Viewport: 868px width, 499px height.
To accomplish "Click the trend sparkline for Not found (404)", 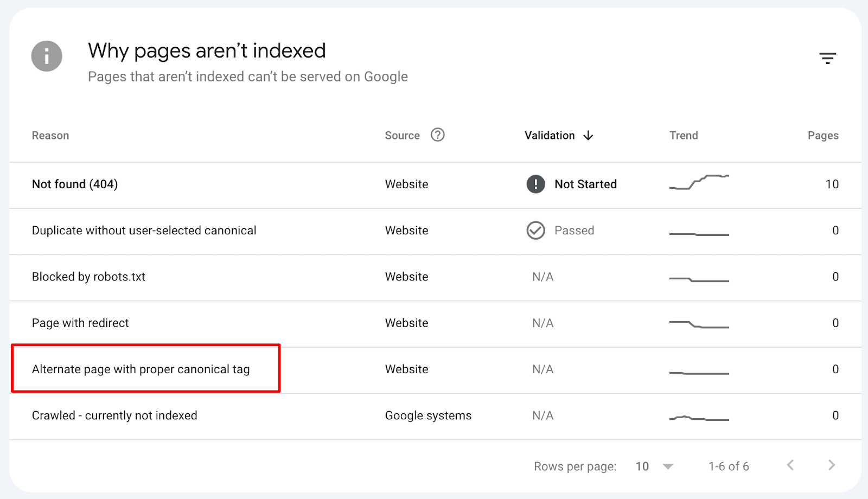I will [699, 182].
